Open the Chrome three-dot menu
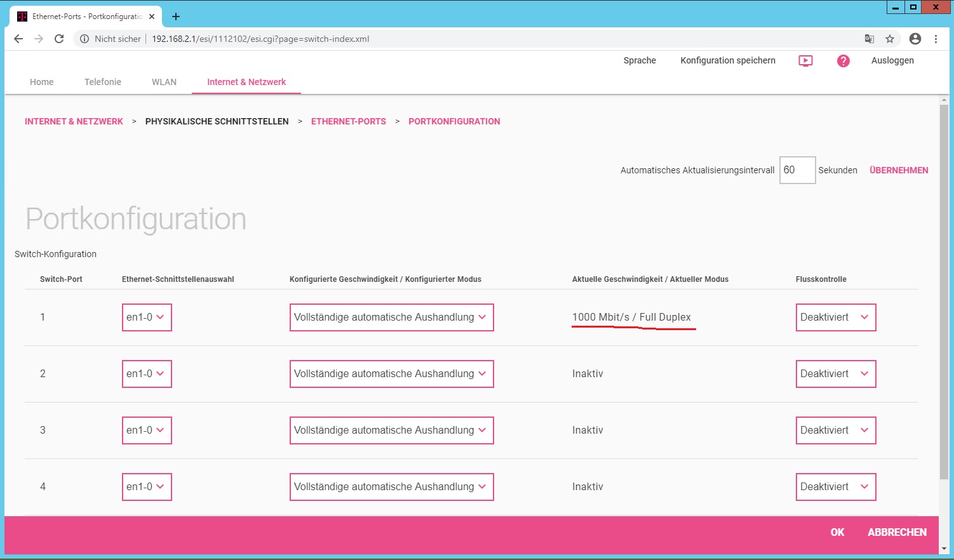 click(936, 39)
